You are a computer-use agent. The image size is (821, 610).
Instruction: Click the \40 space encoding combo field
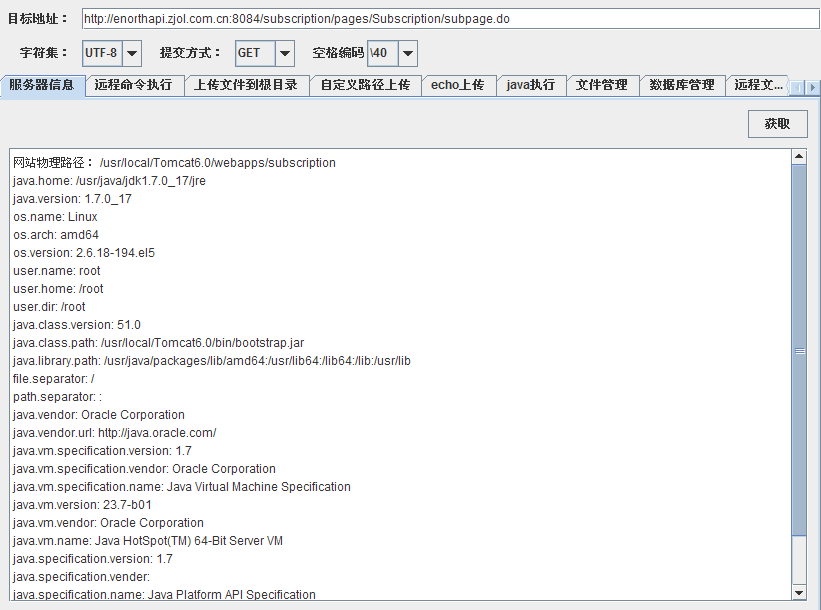(383, 53)
